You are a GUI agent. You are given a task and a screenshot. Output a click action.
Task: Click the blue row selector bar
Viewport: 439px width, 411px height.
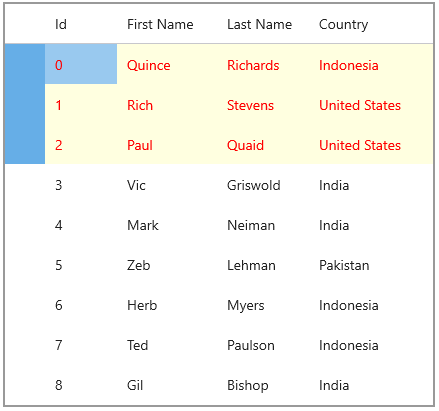pos(25,104)
